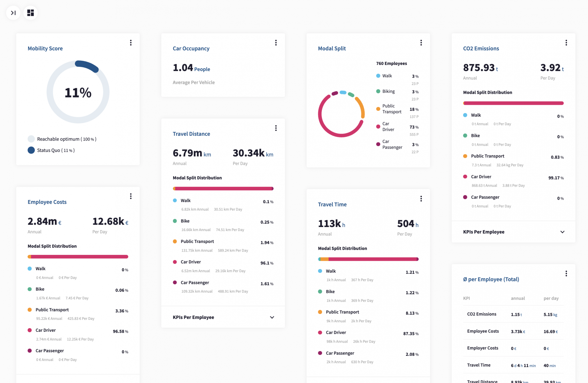
Task: Click the CO2 Emissions modal split distribution bar
Action: (513, 103)
